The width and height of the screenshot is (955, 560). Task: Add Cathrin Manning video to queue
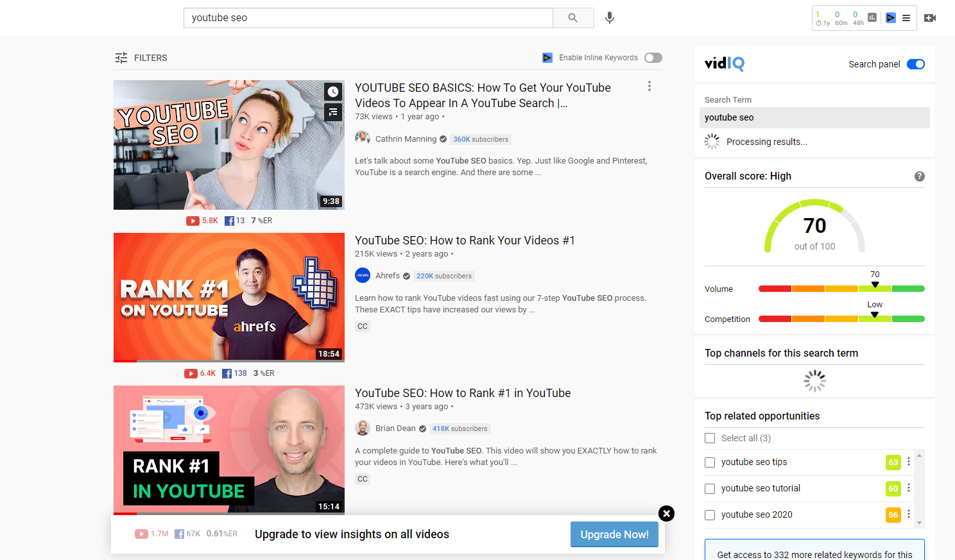click(333, 112)
